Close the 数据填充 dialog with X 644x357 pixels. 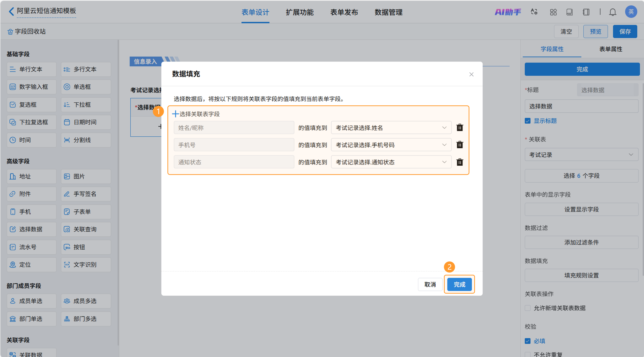click(471, 74)
